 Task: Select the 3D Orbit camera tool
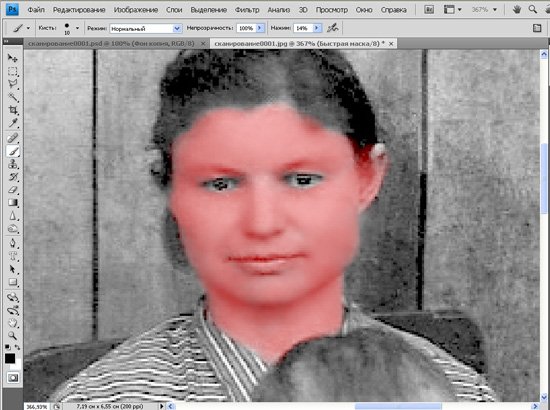tap(13, 310)
